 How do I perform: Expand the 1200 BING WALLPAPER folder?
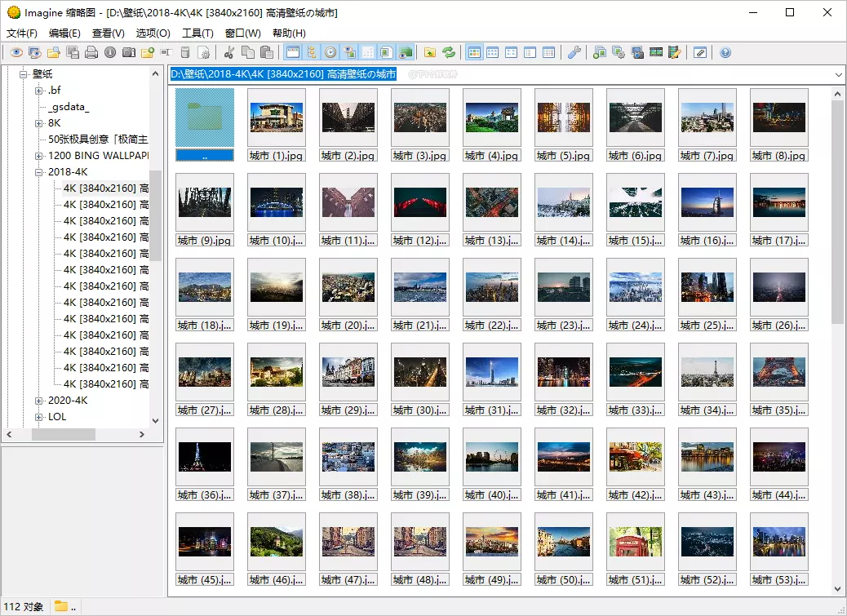(38, 156)
